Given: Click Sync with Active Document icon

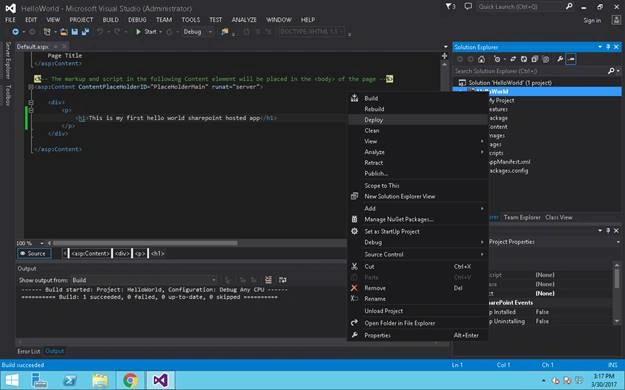Looking at the screenshot, I should tap(513, 59).
